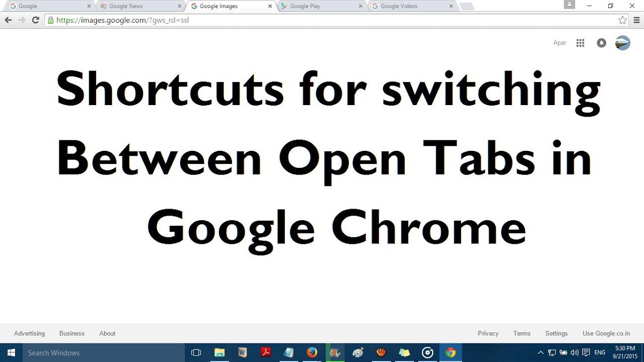Open the Google account profile picture
Screen dimensions: 644x362
pyautogui.click(x=623, y=43)
